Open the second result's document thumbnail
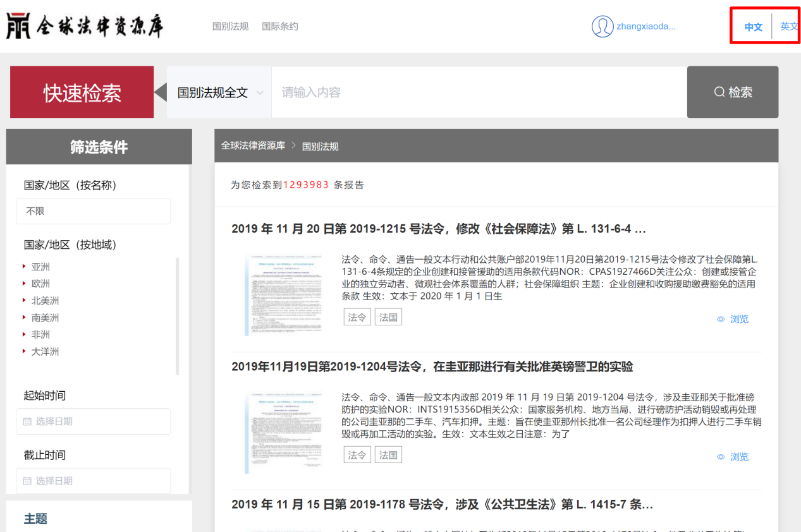Image resolution: width=801 pixels, height=532 pixels. tap(283, 433)
